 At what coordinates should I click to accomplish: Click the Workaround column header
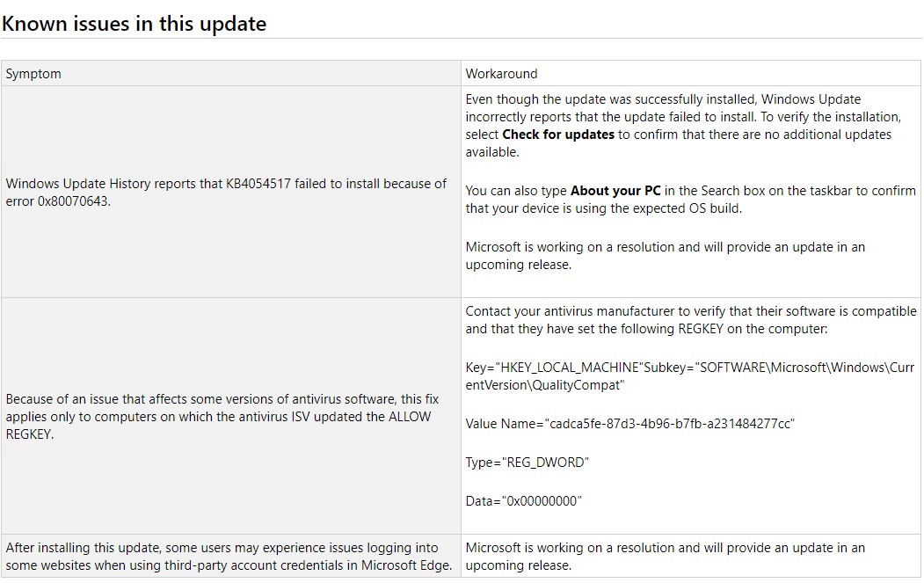coord(501,74)
